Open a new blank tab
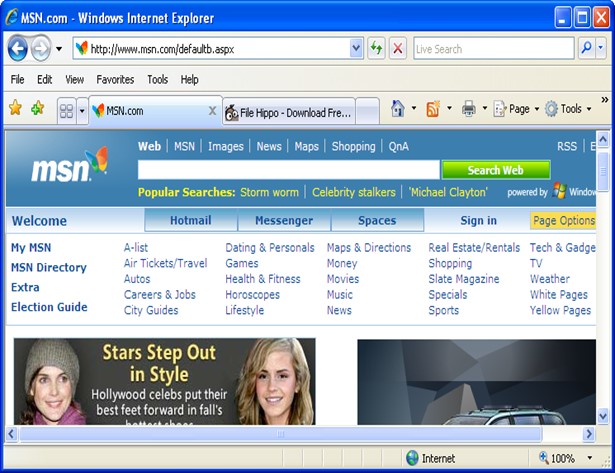The width and height of the screenshot is (615, 473). tap(368, 111)
